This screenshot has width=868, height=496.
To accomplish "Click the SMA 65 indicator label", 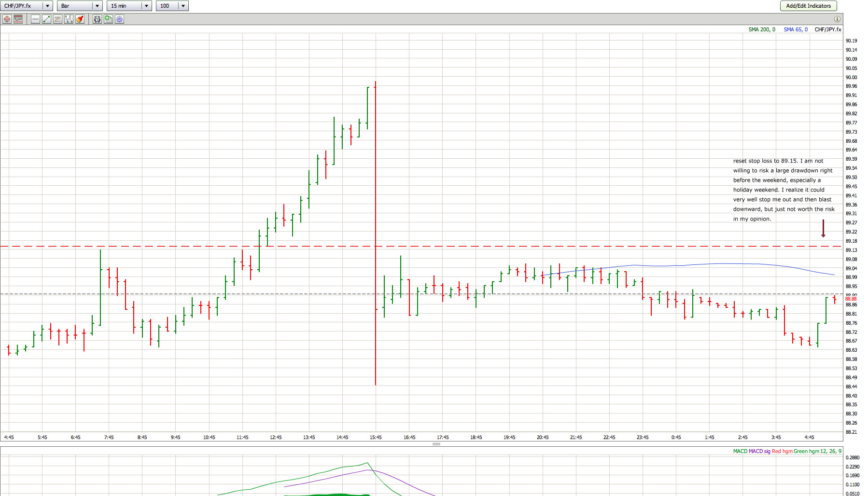I will click(795, 29).
